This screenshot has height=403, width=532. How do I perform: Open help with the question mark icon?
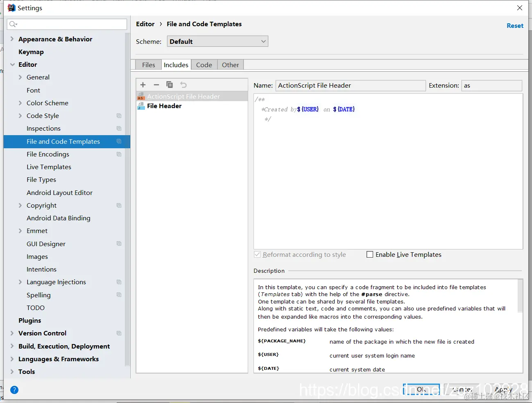tap(14, 390)
